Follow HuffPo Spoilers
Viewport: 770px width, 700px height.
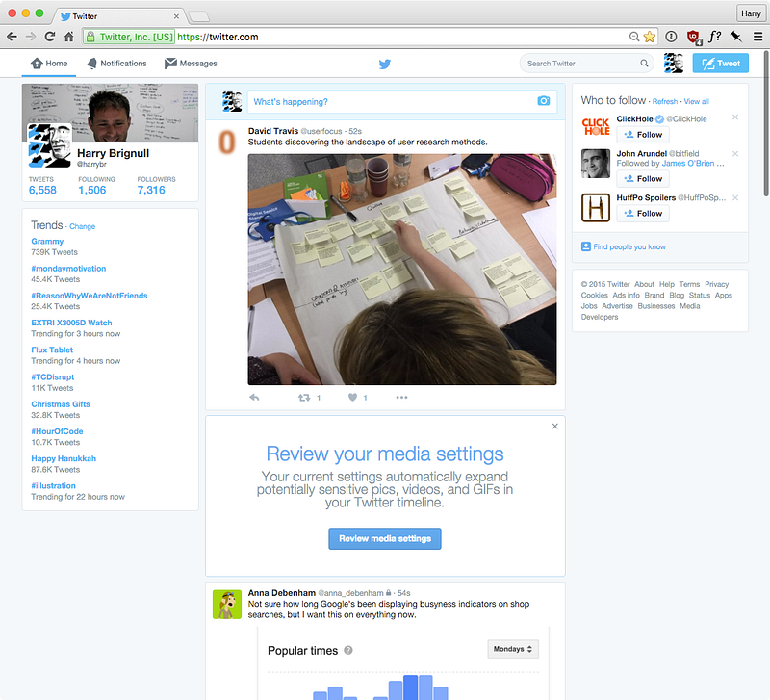643,213
